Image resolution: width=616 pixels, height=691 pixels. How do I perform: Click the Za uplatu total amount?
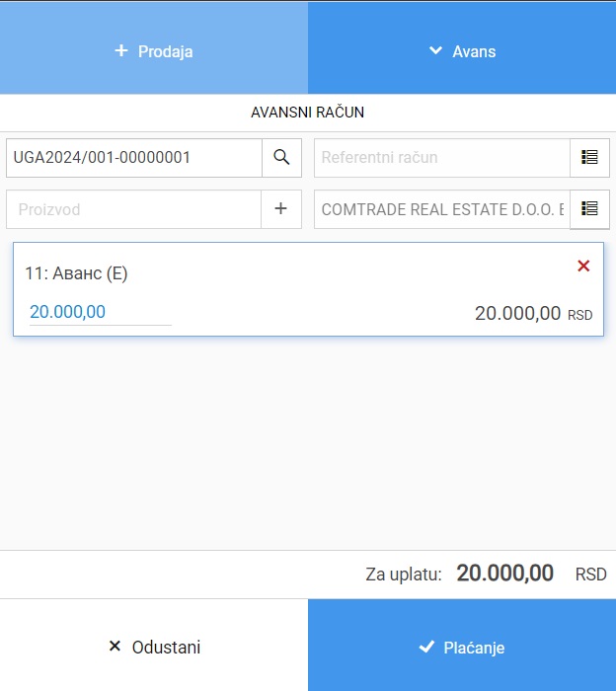pyautogui.click(x=505, y=574)
